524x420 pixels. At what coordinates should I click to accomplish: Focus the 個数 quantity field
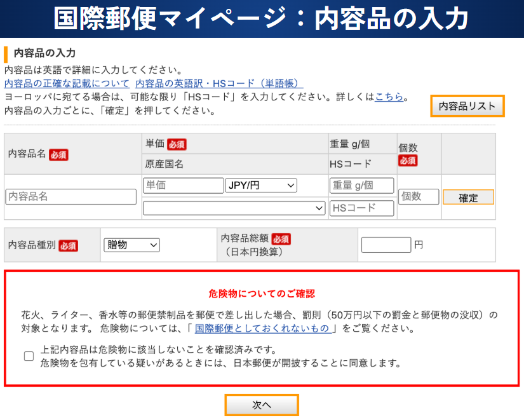tap(419, 197)
